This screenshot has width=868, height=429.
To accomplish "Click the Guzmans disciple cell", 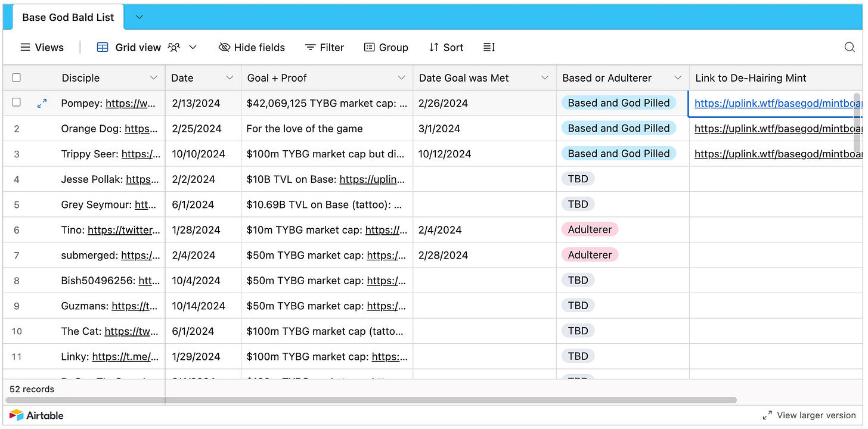I will 109,306.
